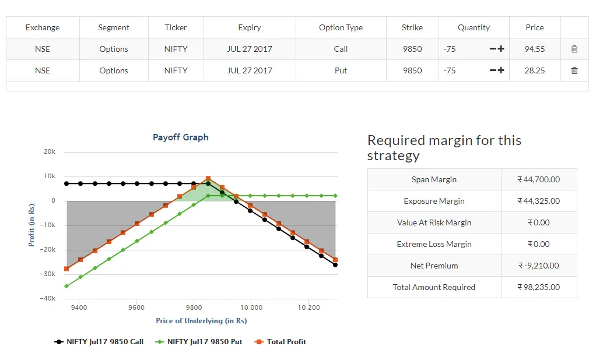Click the Net Premium row label
The image size is (589, 364).
coord(434,266)
